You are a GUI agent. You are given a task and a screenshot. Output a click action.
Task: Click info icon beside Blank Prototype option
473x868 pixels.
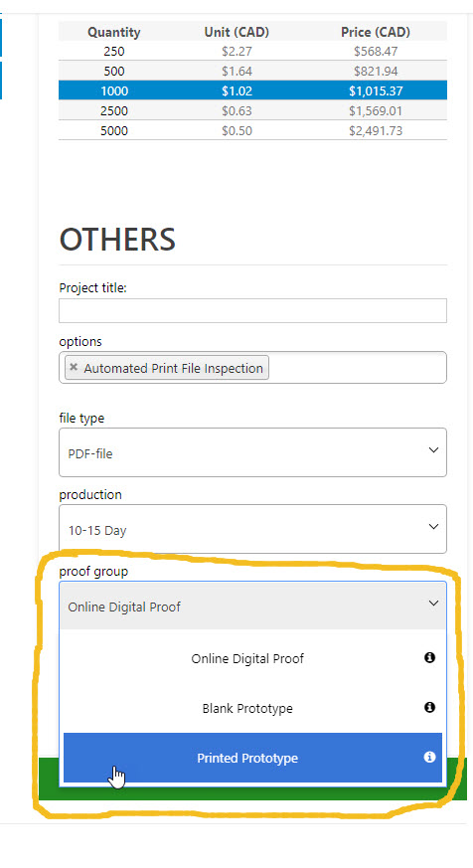click(x=429, y=707)
